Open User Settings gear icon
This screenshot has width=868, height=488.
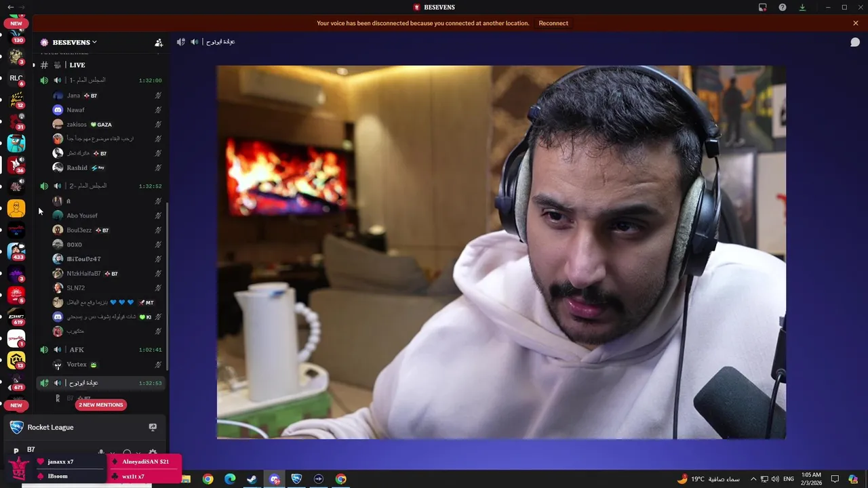pos(153,452)
